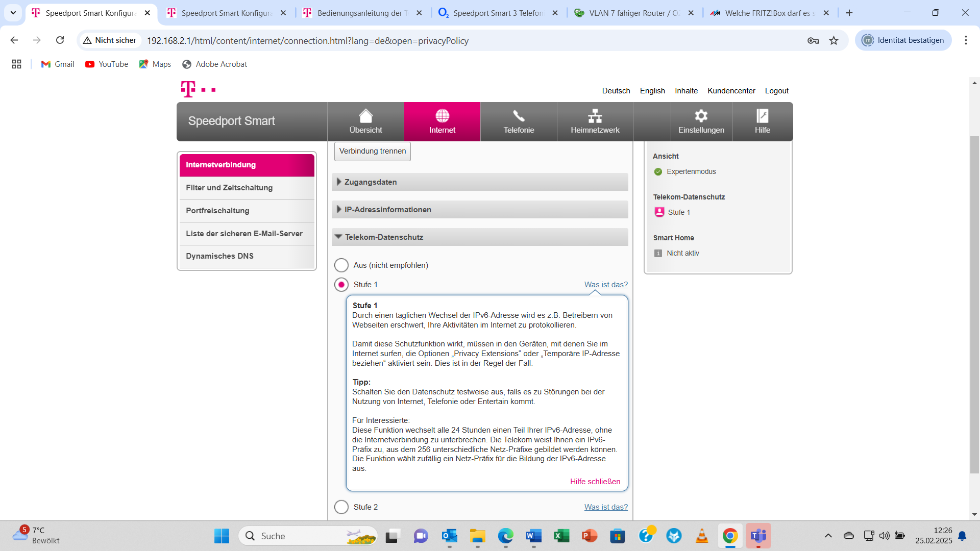This screenshot has height=551, width=980.
Task: Switch to Bedienungsanleitung tab
Action: point(362,13)
